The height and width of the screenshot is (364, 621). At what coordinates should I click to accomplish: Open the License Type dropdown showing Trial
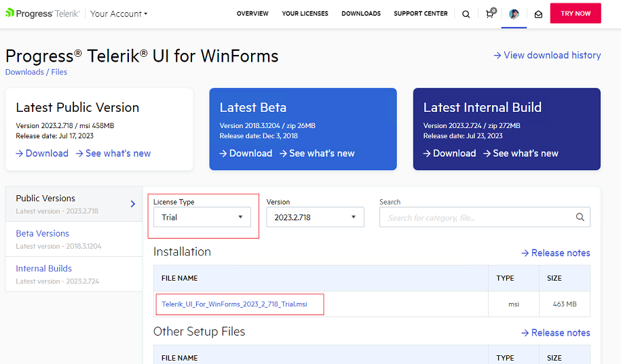pos(202,217)
